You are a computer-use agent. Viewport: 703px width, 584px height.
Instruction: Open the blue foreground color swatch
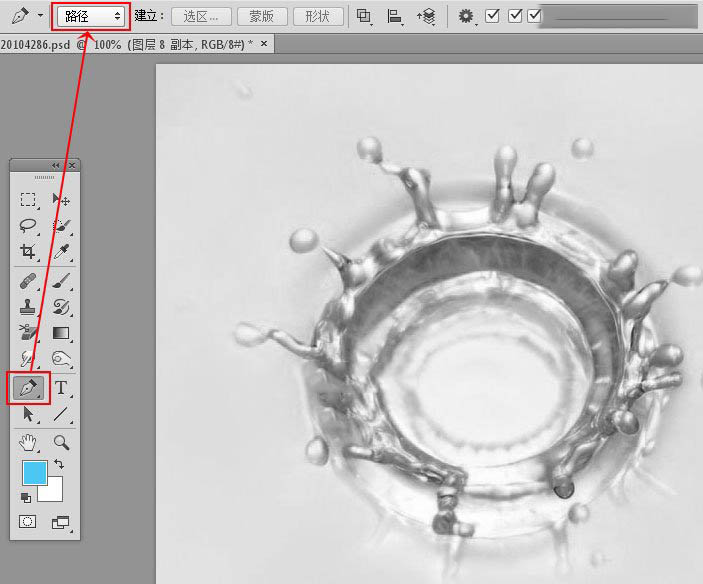pos(33,474)
